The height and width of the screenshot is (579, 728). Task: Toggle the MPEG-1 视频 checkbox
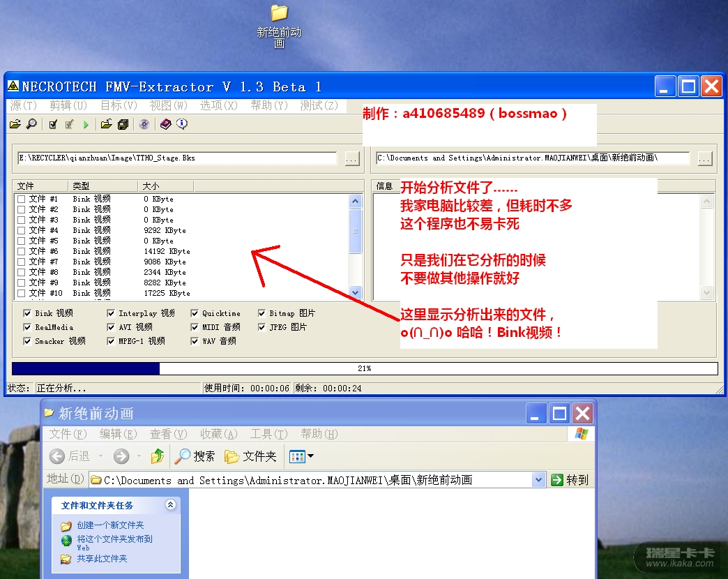(110, 341)
